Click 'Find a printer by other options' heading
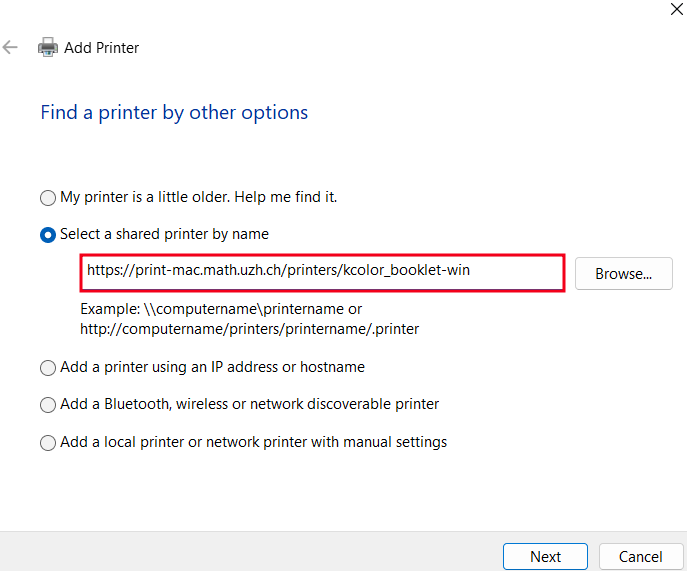The height and width of the screenshot is (571, 687). coord(174,113)
